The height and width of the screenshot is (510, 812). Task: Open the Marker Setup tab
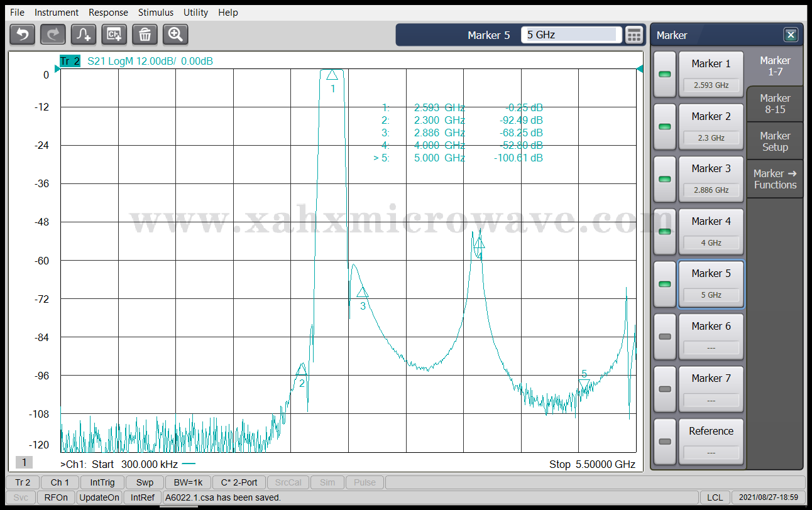775,141
